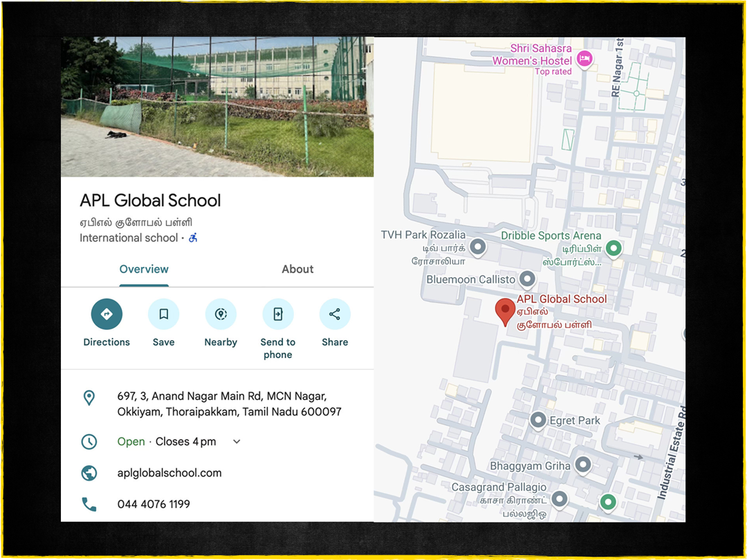
Task: Click phone number 044 4076 1199
Action: [154, 504]
